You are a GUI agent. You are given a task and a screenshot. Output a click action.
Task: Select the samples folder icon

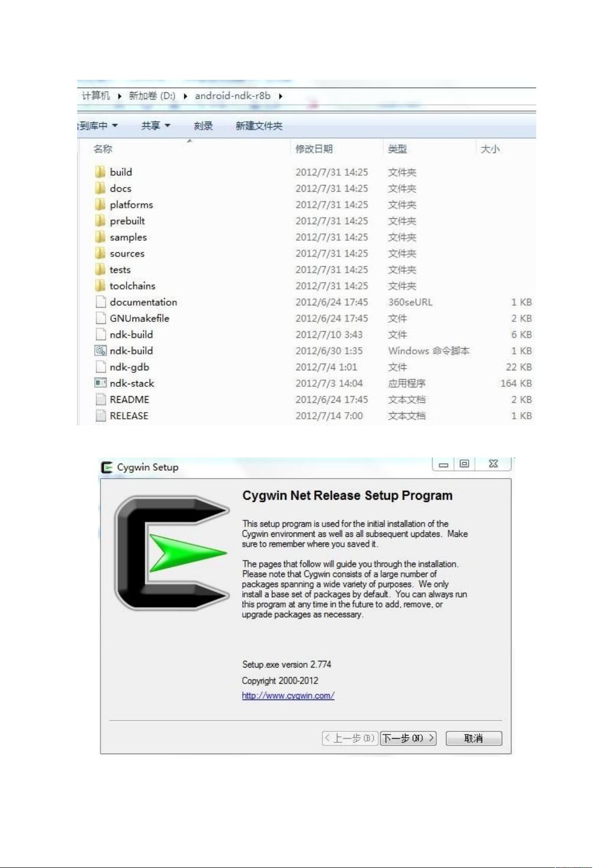point(100,236)
